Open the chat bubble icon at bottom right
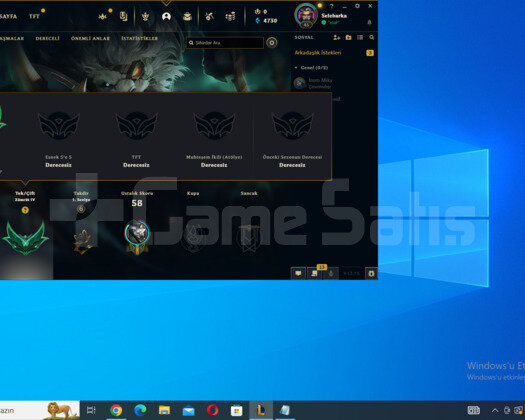The height and width of the screenshot is (420, 525). pos(298,273)
